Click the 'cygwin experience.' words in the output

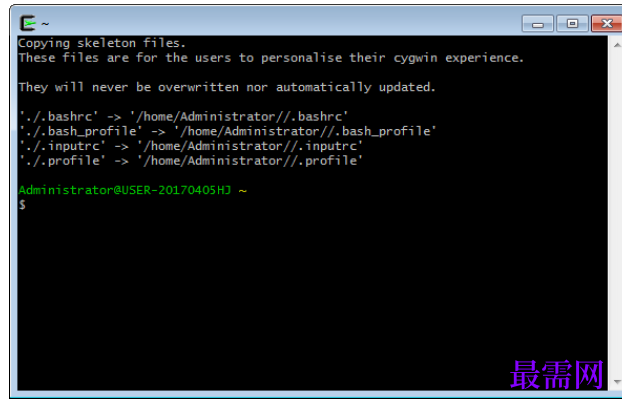tap(459, 58)
